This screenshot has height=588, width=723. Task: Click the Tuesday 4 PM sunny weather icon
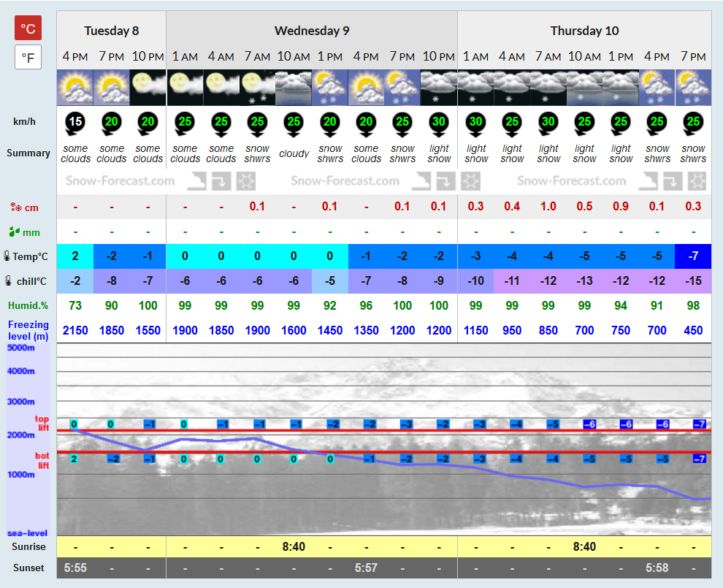coord(75,88)
